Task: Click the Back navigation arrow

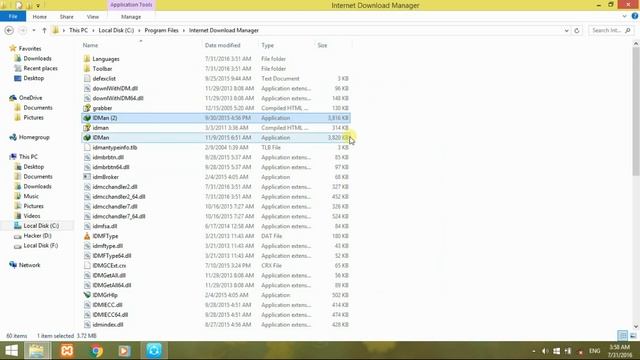Action: point(9,30)
